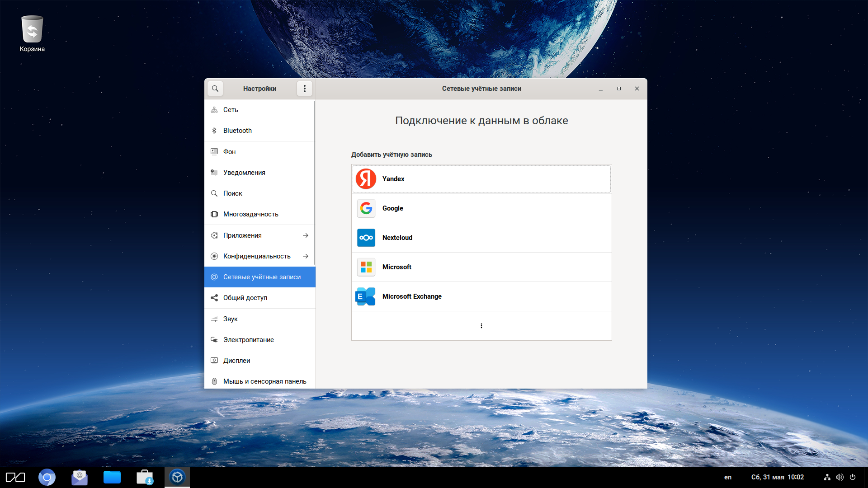Choose the Microsoft account entry

(x=481, y=267)
